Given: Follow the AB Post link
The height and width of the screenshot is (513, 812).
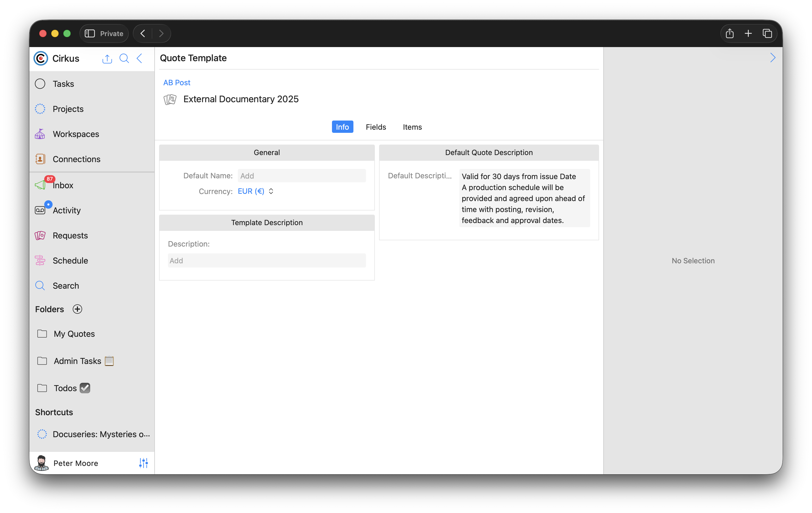Looking at the screenshot, I should (x=177, y=83).
